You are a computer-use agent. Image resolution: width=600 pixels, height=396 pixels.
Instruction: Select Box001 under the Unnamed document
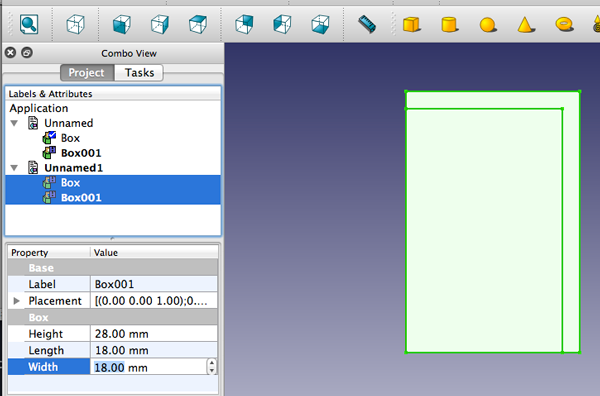coord(81,153)
